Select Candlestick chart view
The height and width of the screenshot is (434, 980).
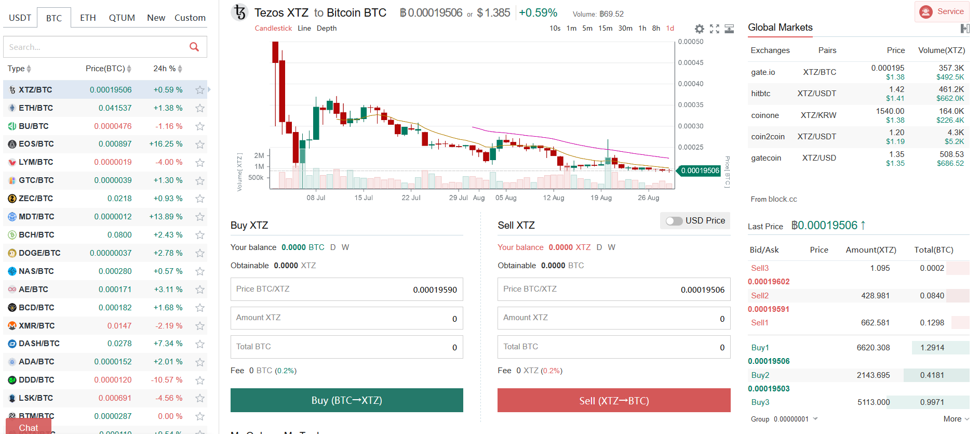point(273,29)
